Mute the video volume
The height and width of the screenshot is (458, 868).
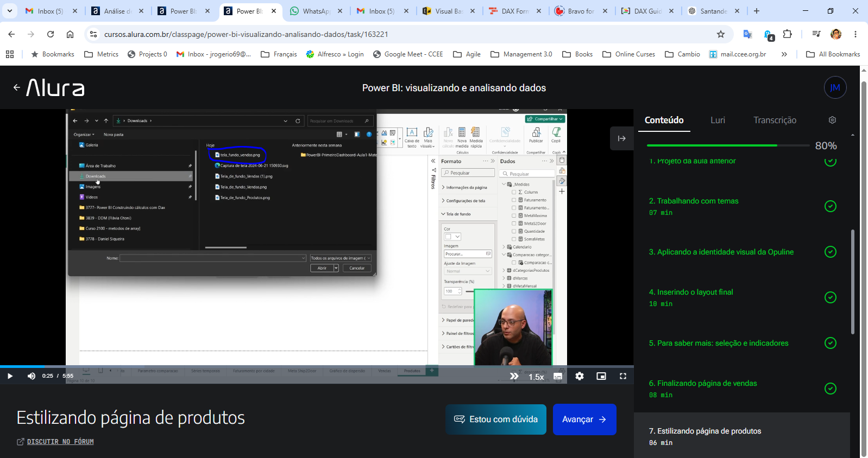pyautogui.click(x=32, y=376)
